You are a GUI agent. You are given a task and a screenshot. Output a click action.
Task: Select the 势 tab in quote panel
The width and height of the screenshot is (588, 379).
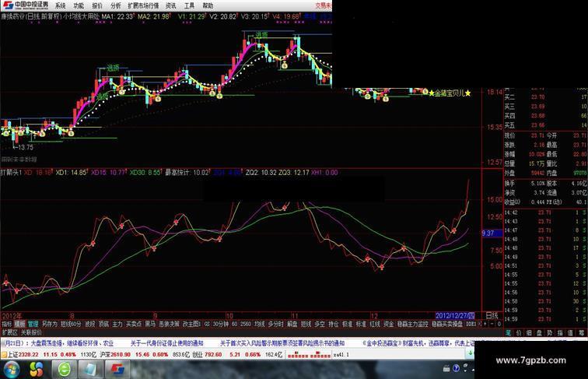[549, 332]
